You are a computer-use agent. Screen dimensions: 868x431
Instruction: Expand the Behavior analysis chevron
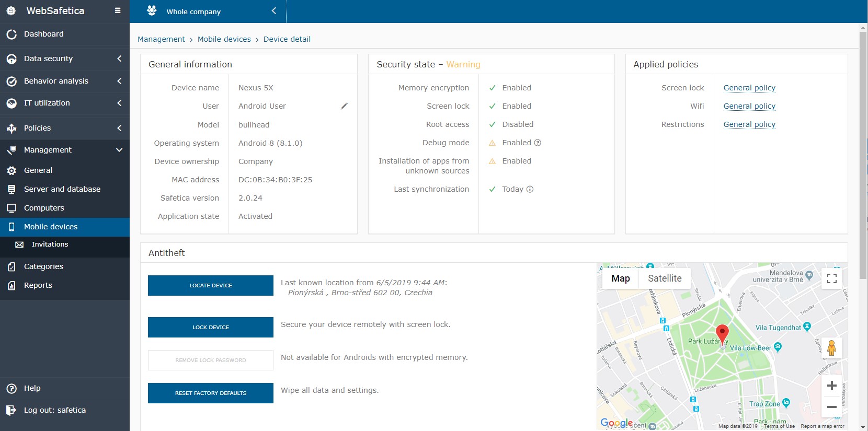[x=119, y=81]
